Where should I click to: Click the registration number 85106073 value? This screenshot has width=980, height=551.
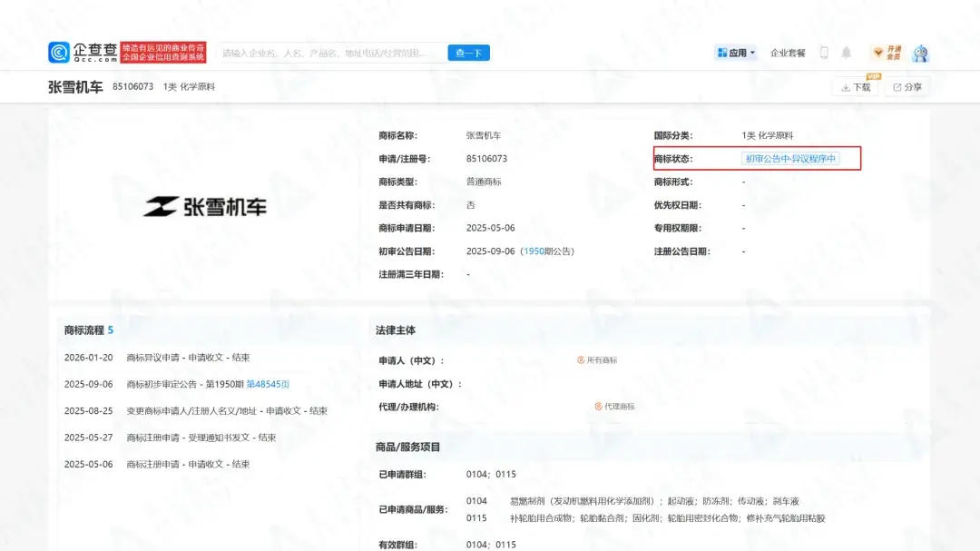click(x=487, y=159)
